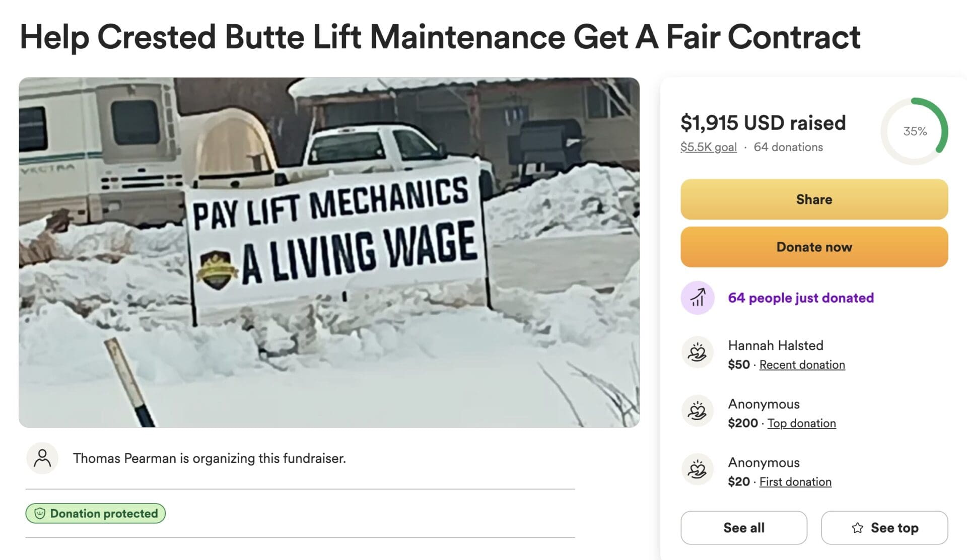Click the shield icon in Donation protected badge
This screenshot has height=560, width=967.
point(40,514)
